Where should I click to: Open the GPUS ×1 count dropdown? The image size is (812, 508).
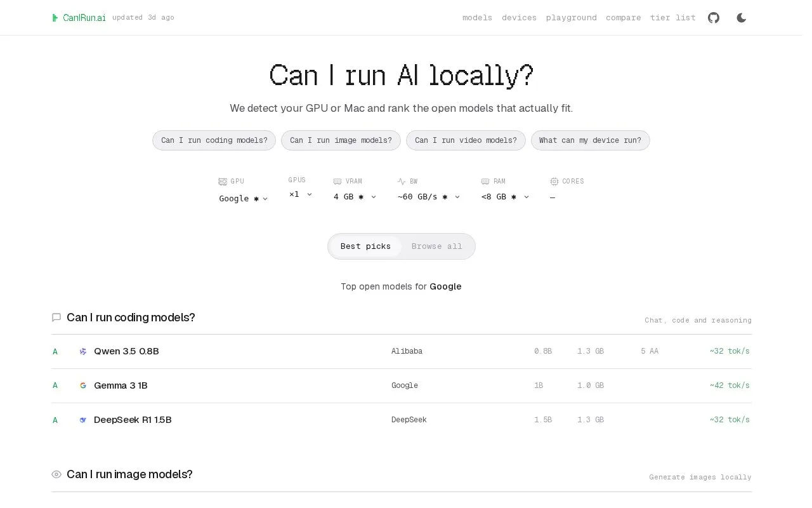pos(301,194)
